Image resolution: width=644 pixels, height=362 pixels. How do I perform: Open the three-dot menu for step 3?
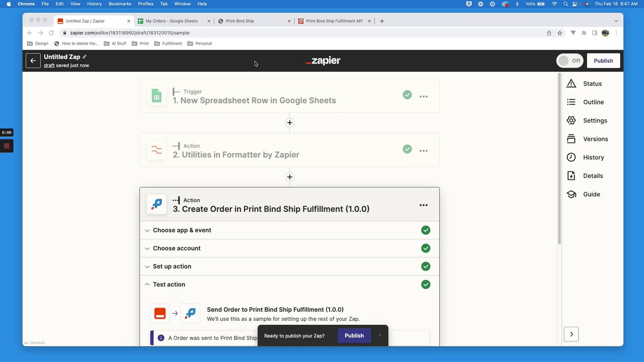pyautogui.click(x=424, y=205)
